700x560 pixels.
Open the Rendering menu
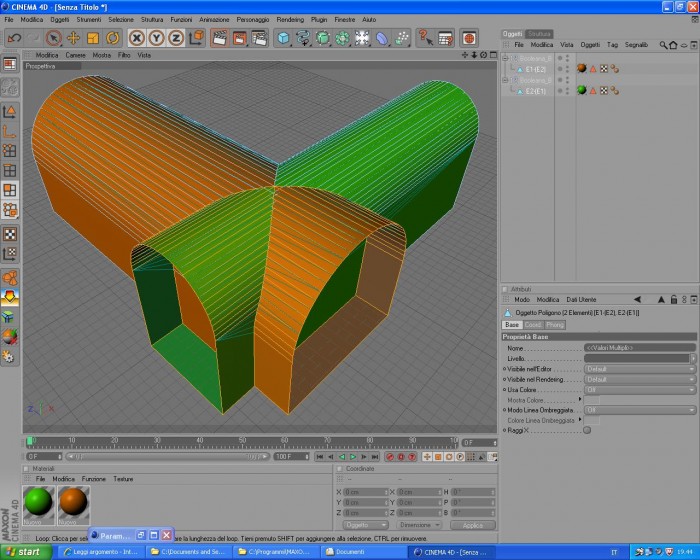[x=290, y=20]
